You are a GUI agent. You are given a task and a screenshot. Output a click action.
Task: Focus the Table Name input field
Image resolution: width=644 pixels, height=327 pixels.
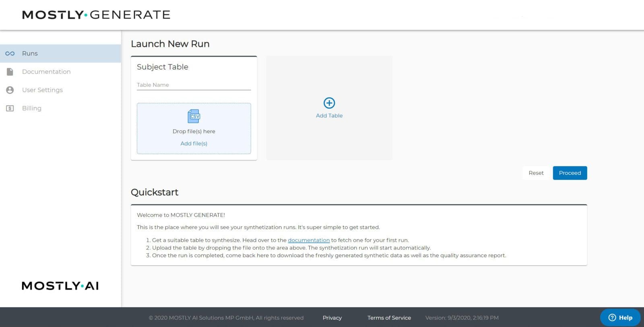(194, 85)
